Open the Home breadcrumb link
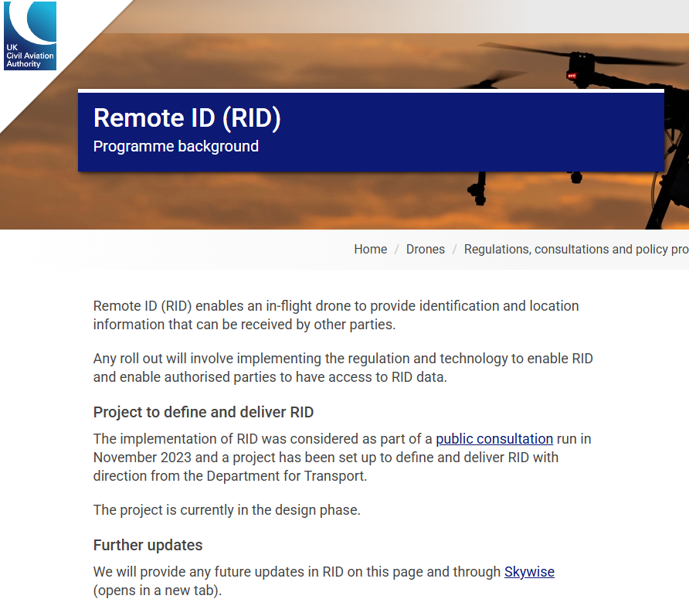This screenshot has height=616, width=689. (370, 249)
